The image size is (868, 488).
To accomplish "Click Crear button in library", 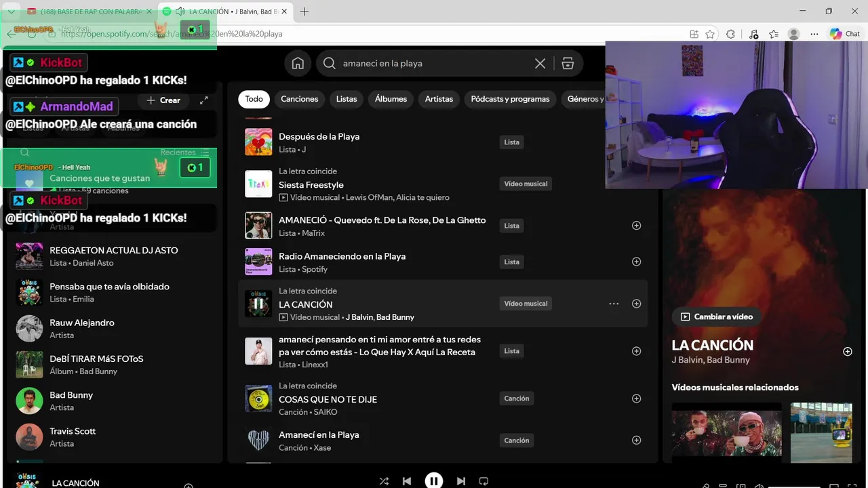I will [163, 100].
